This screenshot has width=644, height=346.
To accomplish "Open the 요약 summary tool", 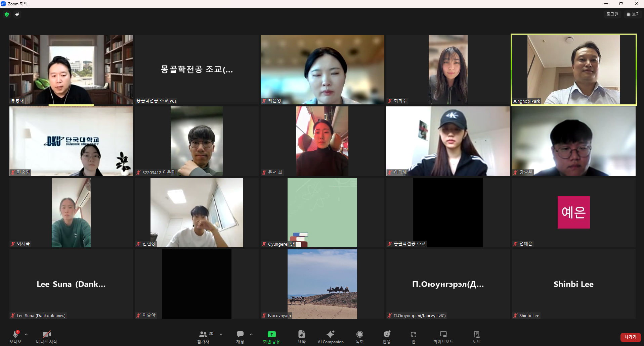I will 301,337.
